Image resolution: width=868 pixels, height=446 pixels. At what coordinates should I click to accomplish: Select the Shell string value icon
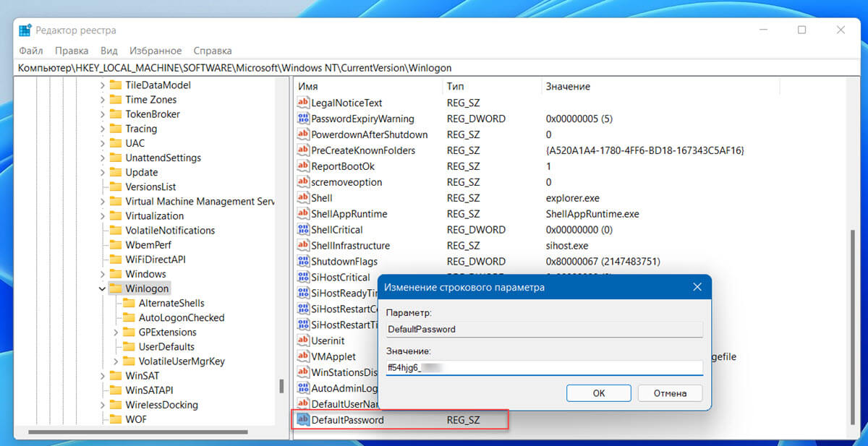click(x=303, y=198)
